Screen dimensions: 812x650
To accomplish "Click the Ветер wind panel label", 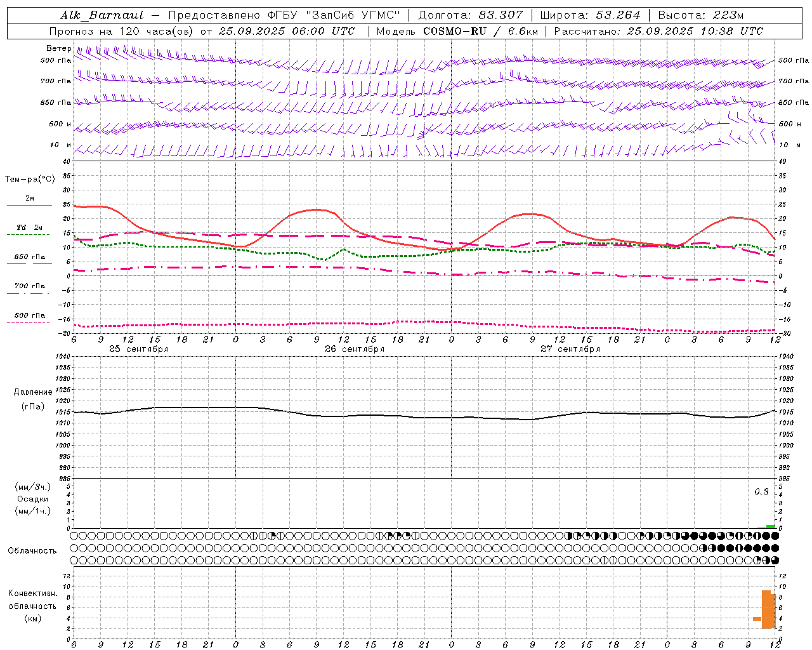I will (59, 48).
